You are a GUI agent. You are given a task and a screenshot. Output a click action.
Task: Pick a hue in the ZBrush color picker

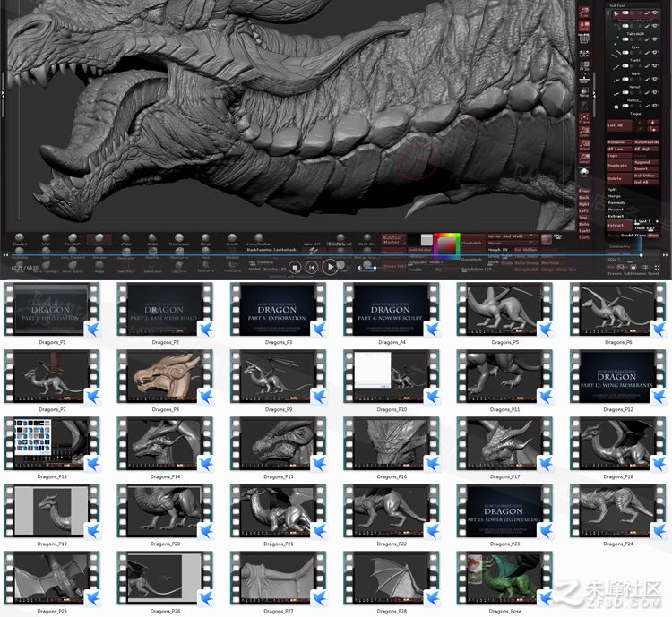click(447, 246)
